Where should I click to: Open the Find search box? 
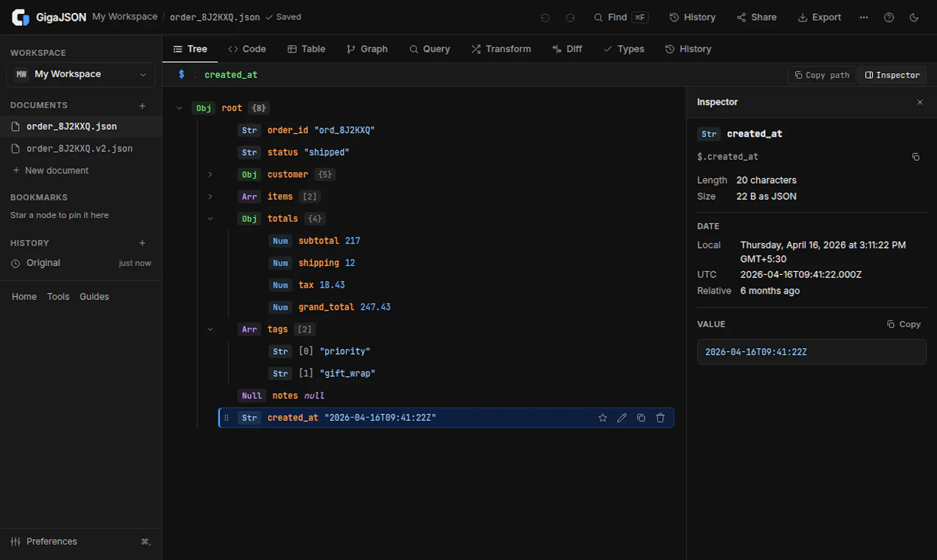click(621, 18)
